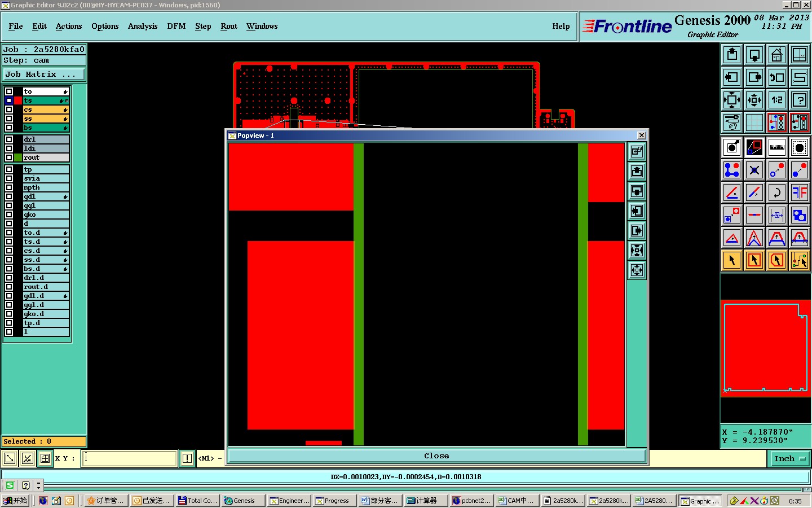Viewport: 812px width, 508px height.
Task: Click Popview pan down icon
Action: tap(637, 191)
